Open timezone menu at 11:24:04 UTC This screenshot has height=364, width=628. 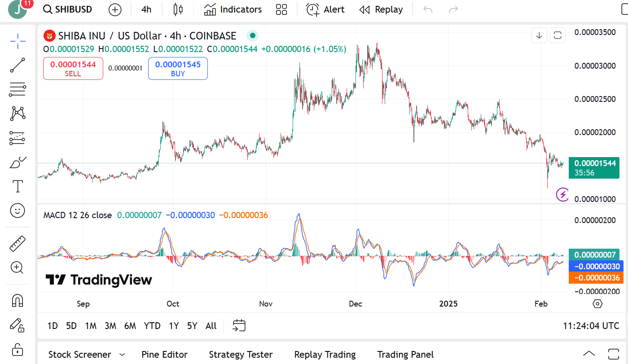[x=591, y=326]
